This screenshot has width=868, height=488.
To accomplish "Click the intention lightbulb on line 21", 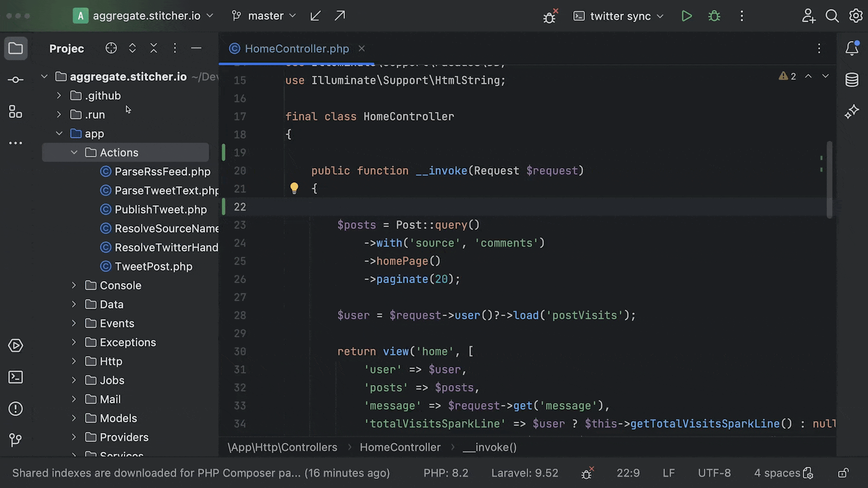I will click(294, 188).
